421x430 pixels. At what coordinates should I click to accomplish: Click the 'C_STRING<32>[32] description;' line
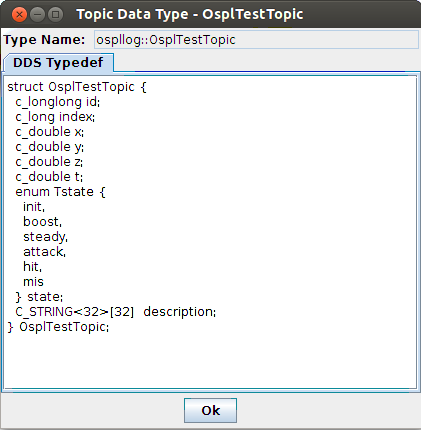[x=116, y=312]
